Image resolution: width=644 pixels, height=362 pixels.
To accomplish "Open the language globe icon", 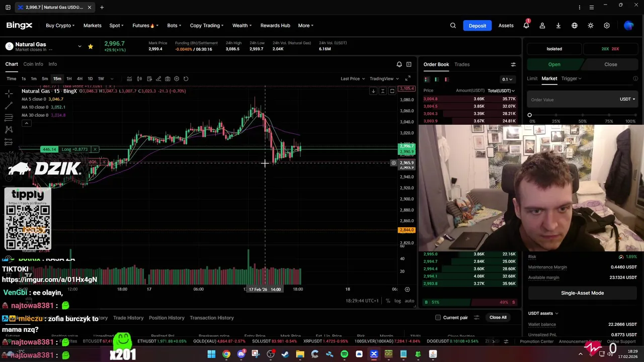I will pos(575,26).
